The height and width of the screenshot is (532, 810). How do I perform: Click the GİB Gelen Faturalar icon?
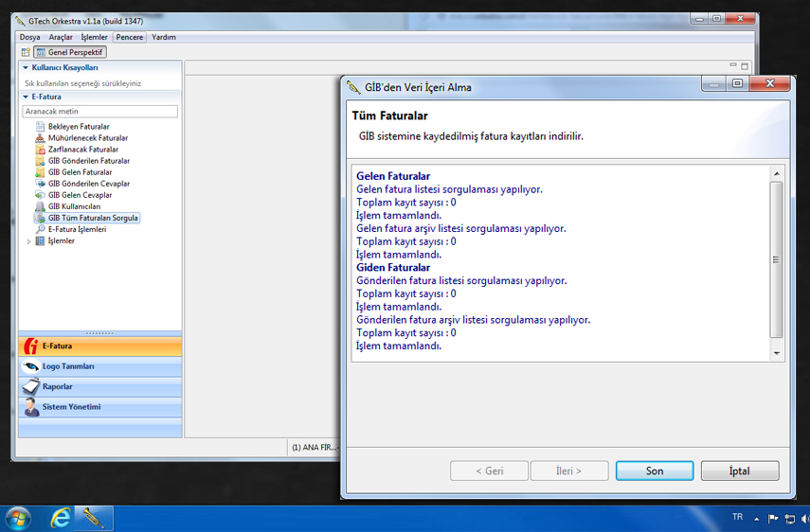coord(41,172)
